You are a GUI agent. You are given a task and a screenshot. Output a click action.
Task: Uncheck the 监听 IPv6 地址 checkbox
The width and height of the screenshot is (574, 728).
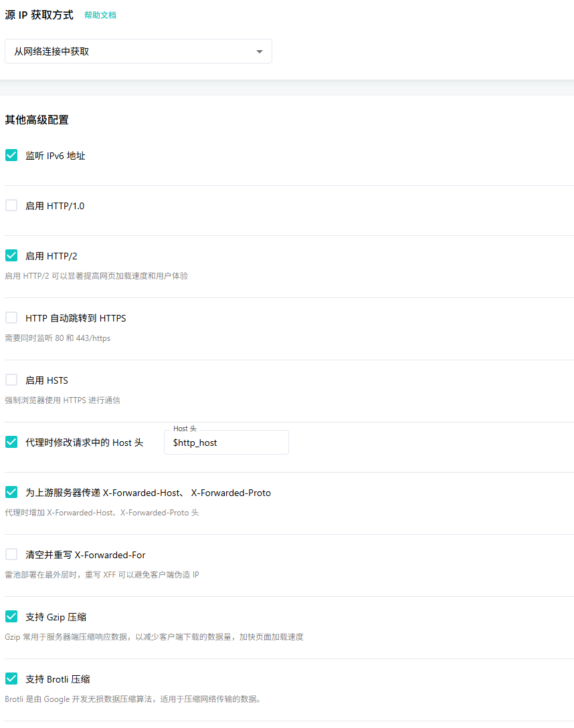click(11, 155)
